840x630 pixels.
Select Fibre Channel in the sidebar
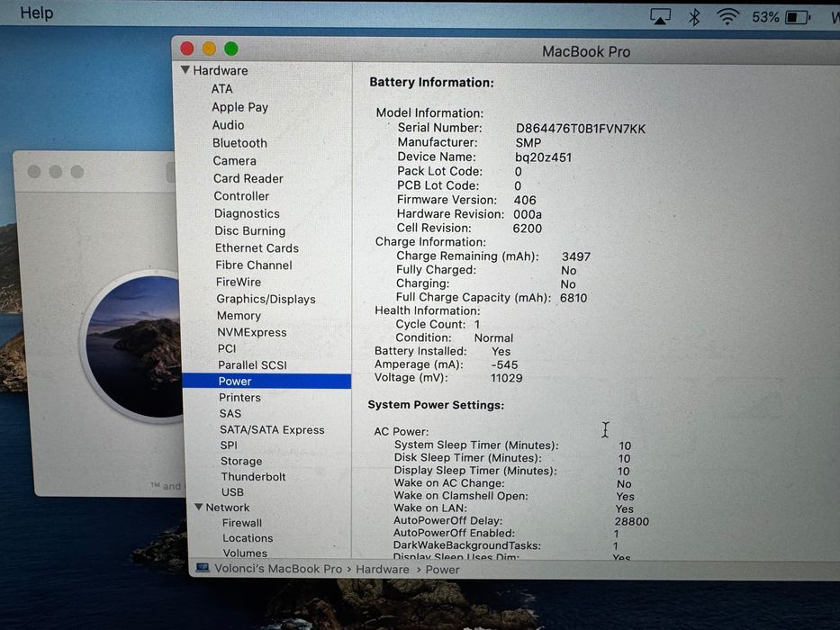[254, 265]
